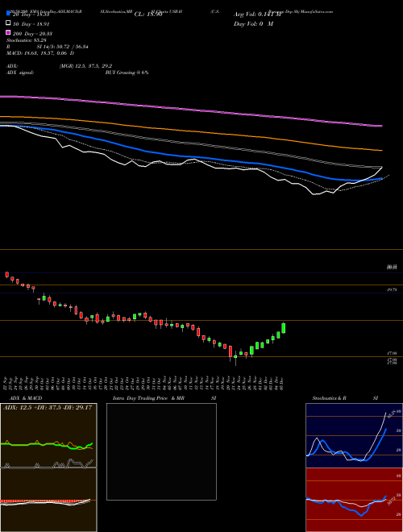Click the 'ADX signal:' label
Image resolution: width=403 pixels, height=532 pixels.
tap(20, 73)
